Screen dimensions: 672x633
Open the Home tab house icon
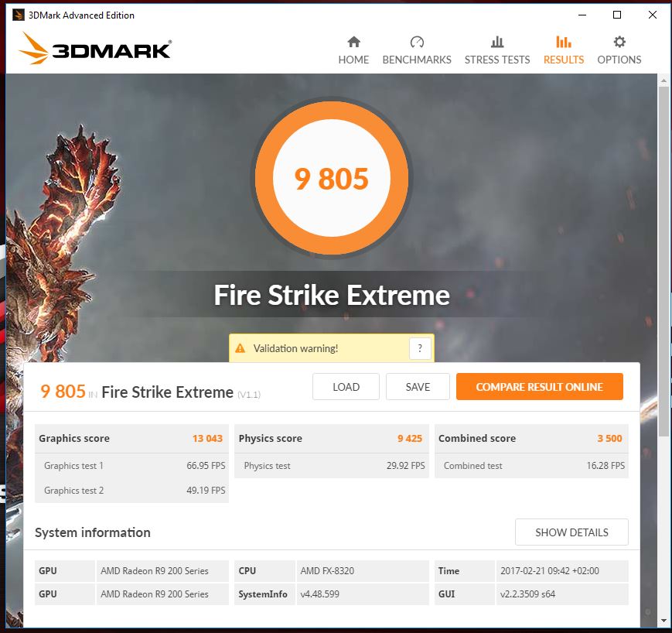353,42
